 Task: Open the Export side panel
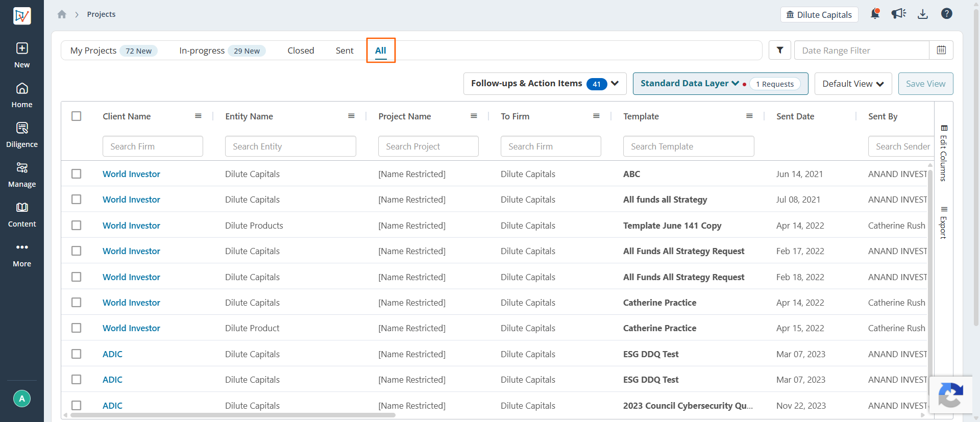[x=944, y=223]
